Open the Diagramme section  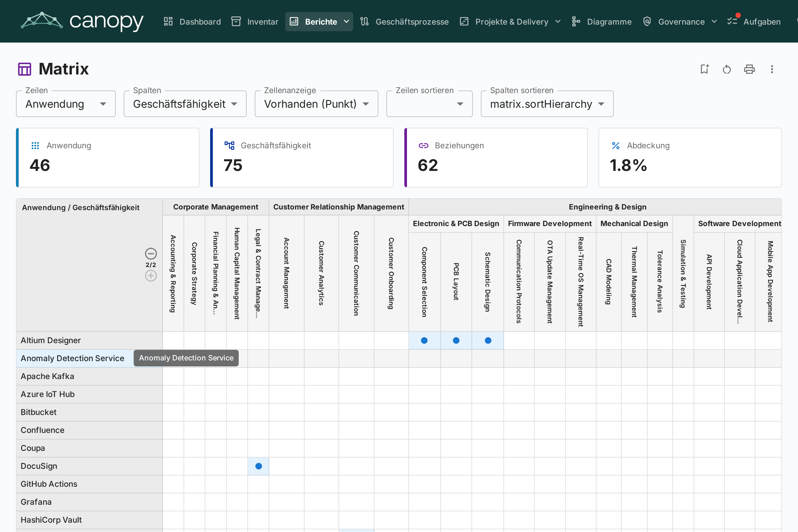click(x=601, y=22)
